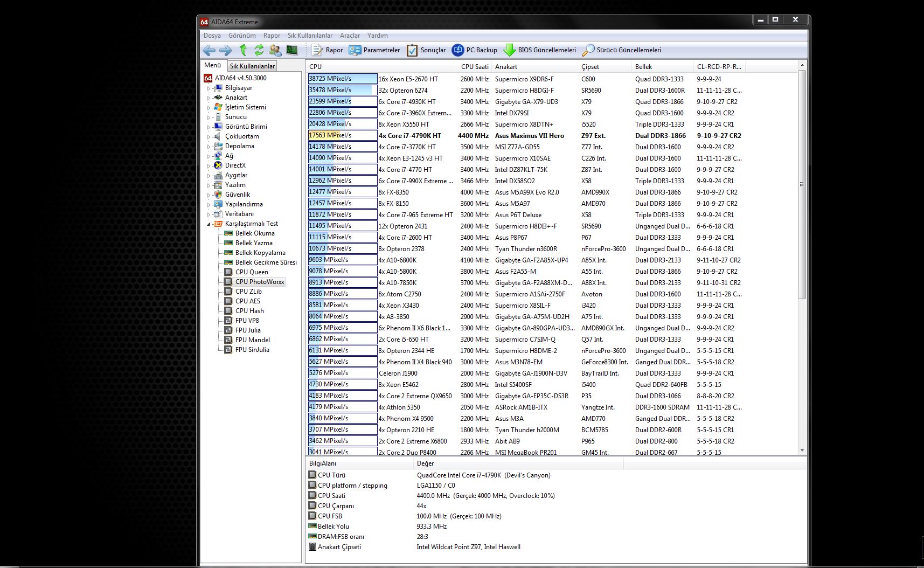Screen dimensions: 924x568
Task: Open the CPU Queen benchmark
Action: click(252, 272)
